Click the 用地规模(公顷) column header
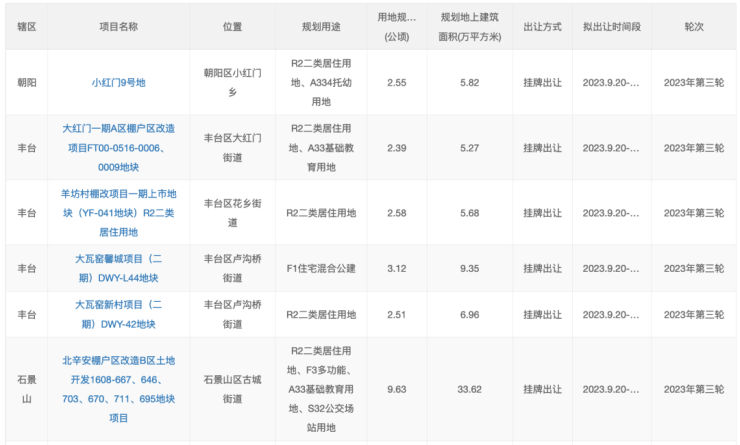Image resolution: width=740 pixels, height=445 pixels. coord(396,27)
